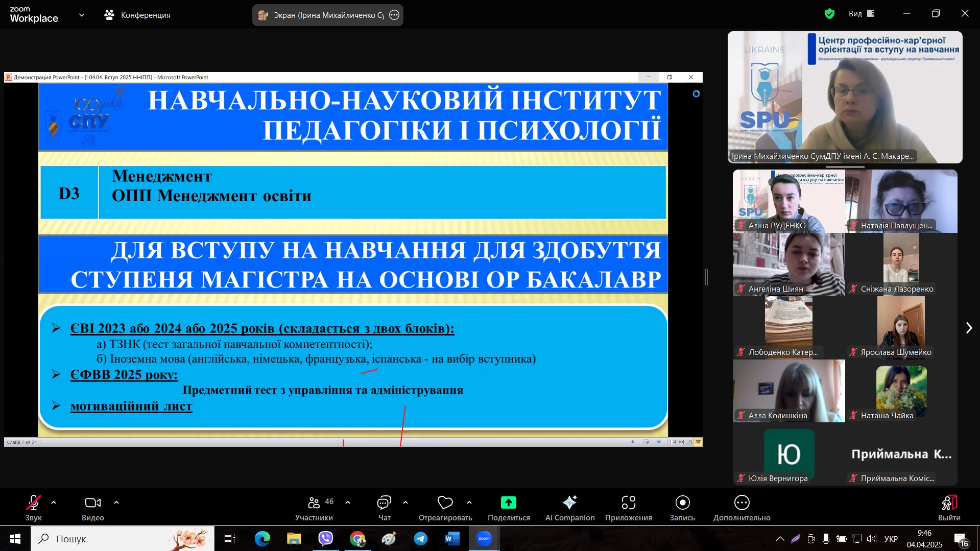Switch PowerPoint to Reading view icon
The height and width of the screenshot is (551, 980).
[689, 442]
